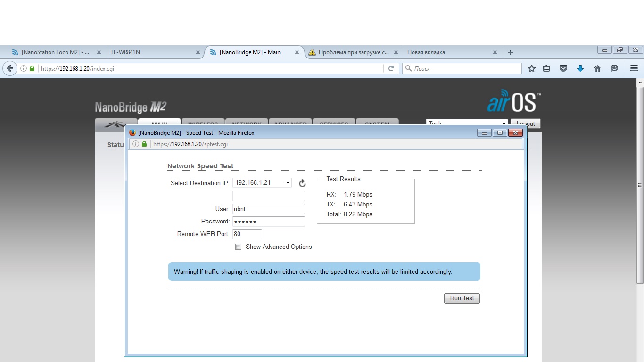Viewport: 644px width, 362px height.
Task: Open the Firefox hamburger menu
Action: point(634,68)
